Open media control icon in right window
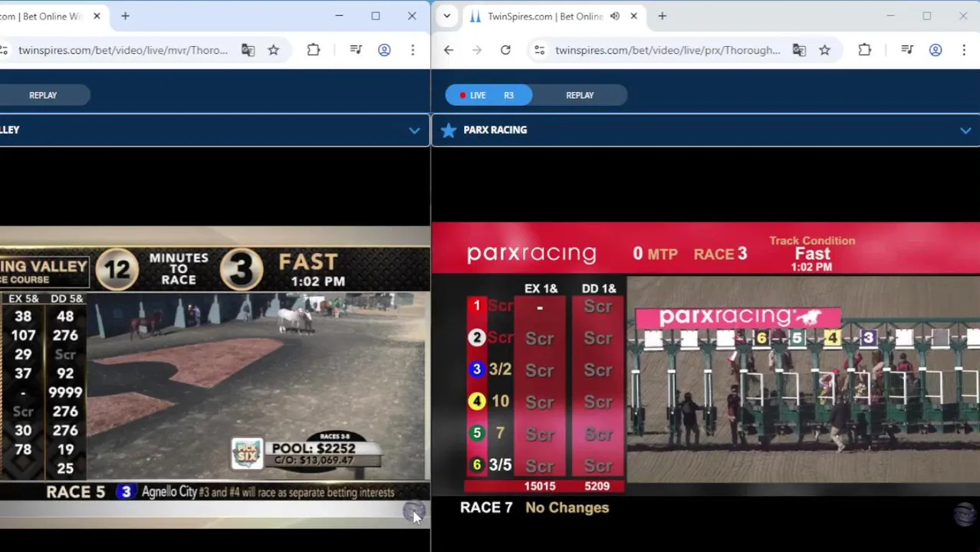 click(x=907, y=50)
